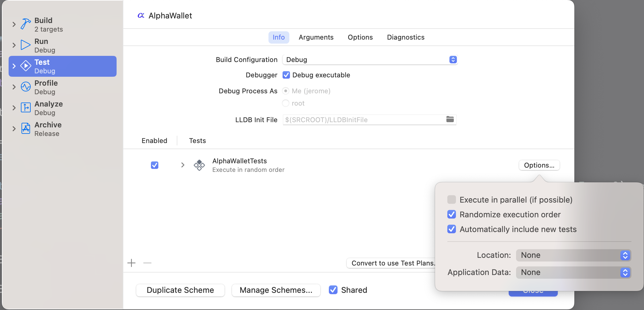The height and width of the screenshot is (310, 644).
Task: Expand AlphaWalletTests test list
Action: 183,165
